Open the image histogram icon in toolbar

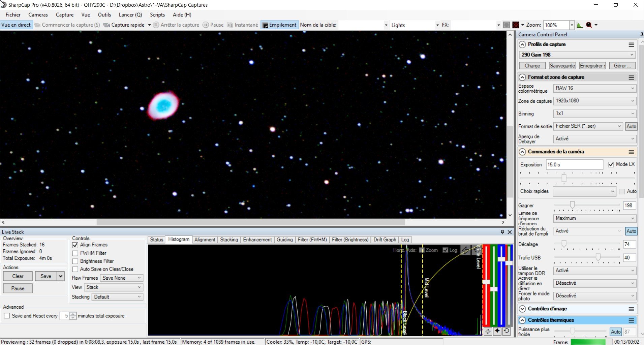click(x=579, y=25)
